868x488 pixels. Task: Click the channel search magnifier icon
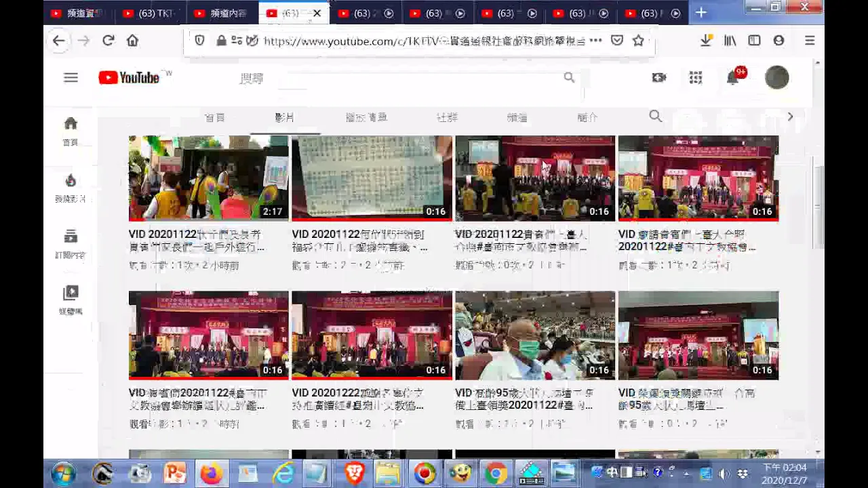[x=655, y=117]
